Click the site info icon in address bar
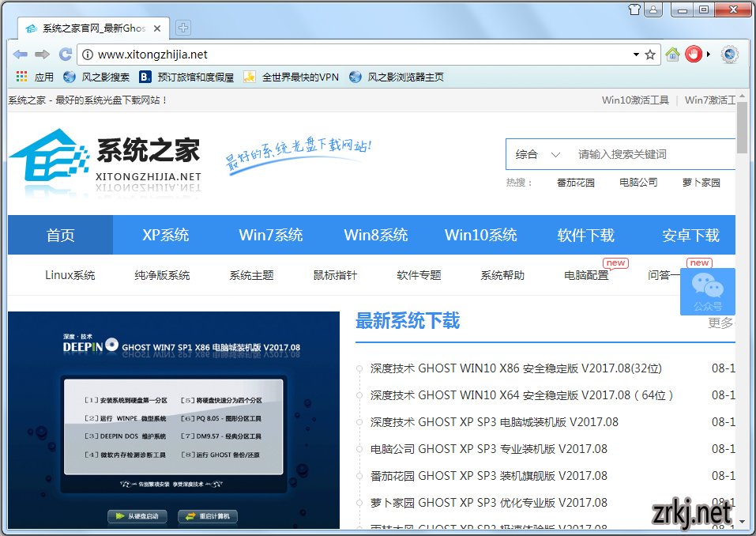 [x=88, y=55]
